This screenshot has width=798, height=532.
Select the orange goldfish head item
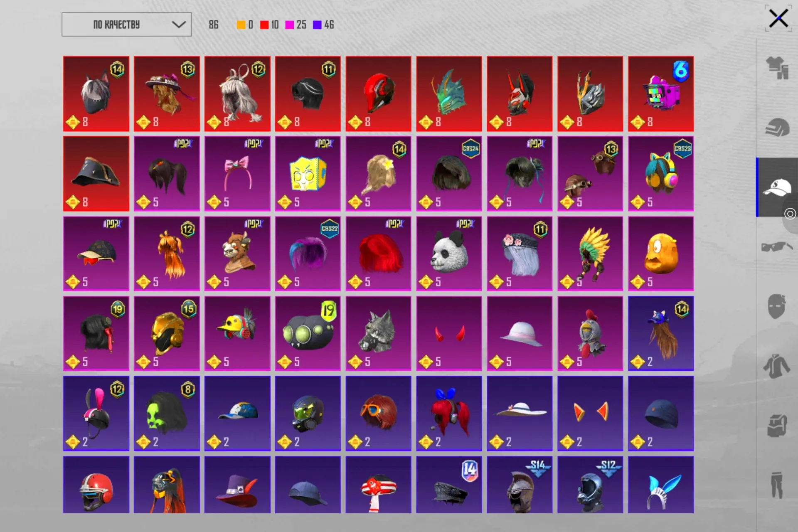pos(661,254)
